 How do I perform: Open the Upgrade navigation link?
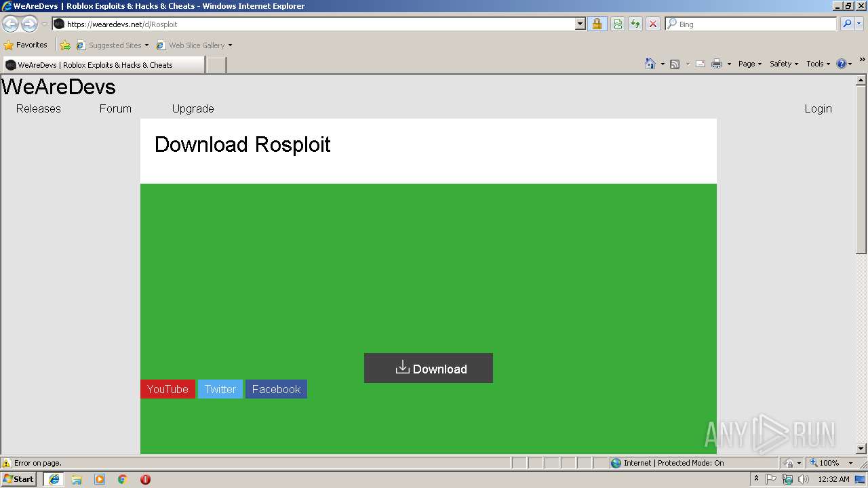click(x=193, y=108)
